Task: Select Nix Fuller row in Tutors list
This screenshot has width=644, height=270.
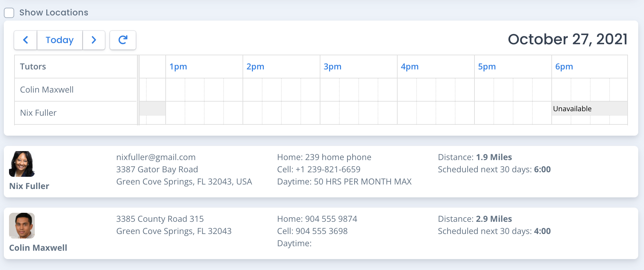Action: tap(76, 113)
